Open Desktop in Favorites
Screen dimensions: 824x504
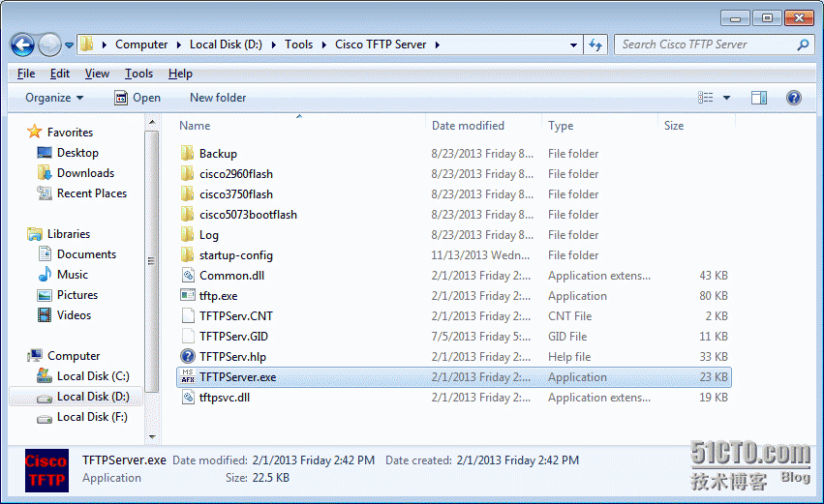coord(77,153)
